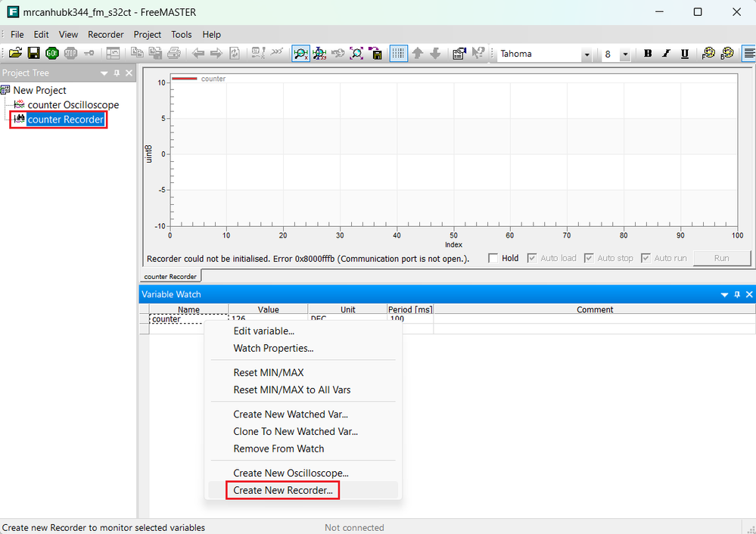Open the properties icon in the toolbar
The width and height of the screenshot is (756, 534).
459,53
